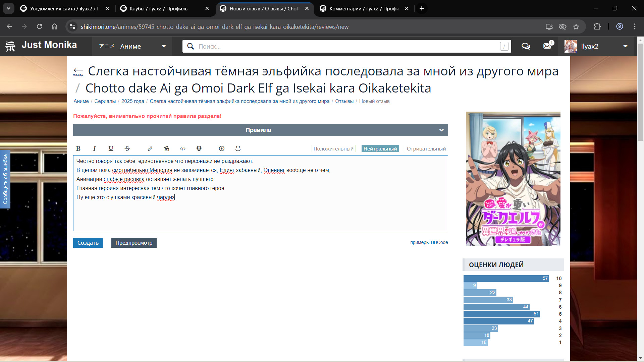Switch to the Комментарии / ilyax2 browser tab
This screenshot has width=644, height=362.
pyautogui.click(x=364, y=8)
